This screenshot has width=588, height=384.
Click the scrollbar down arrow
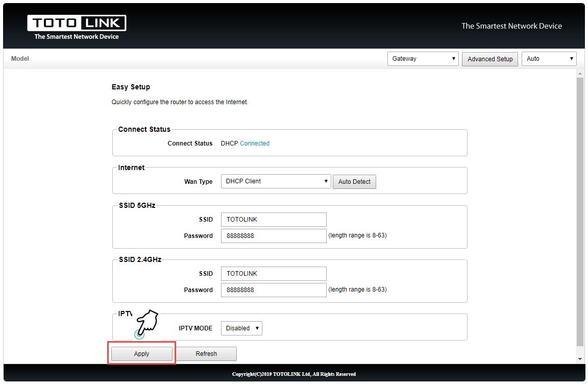tap(580, 359)
